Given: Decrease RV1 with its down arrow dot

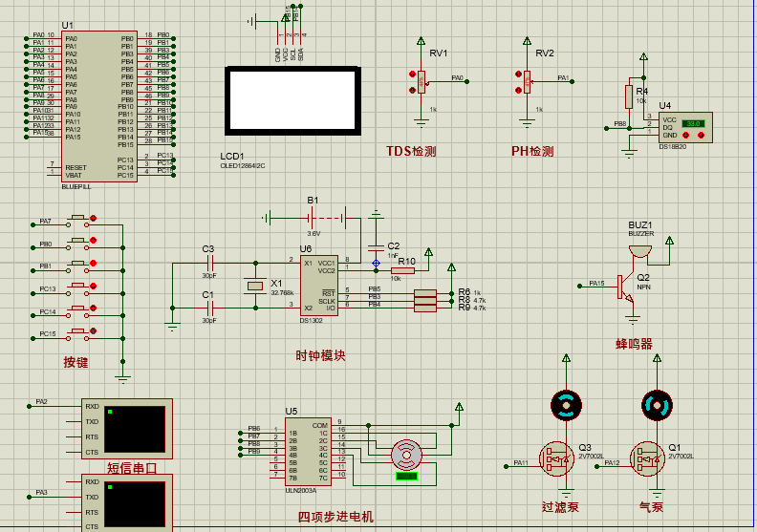Looking at the screenshot, I should (412, 90).
